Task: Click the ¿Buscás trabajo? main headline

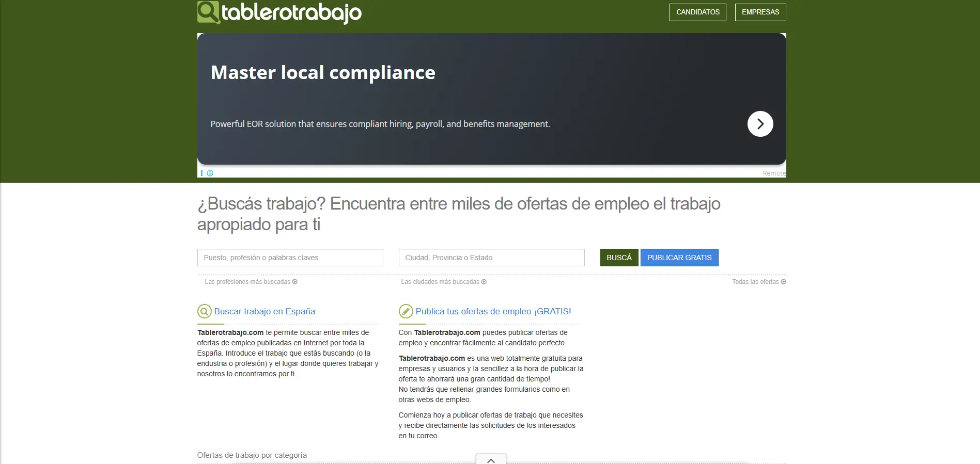Action: click(459, 214)
